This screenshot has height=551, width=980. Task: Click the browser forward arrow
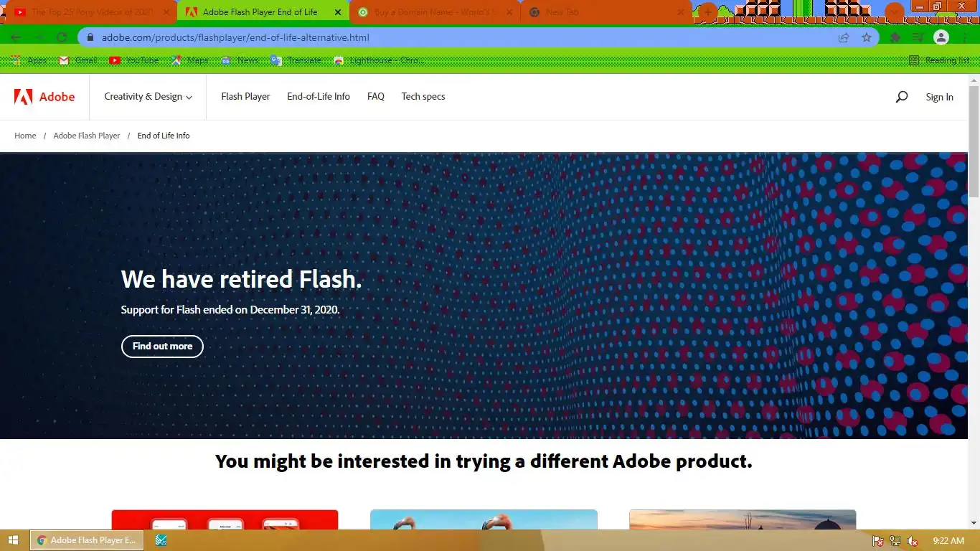(x=39, y=37)
